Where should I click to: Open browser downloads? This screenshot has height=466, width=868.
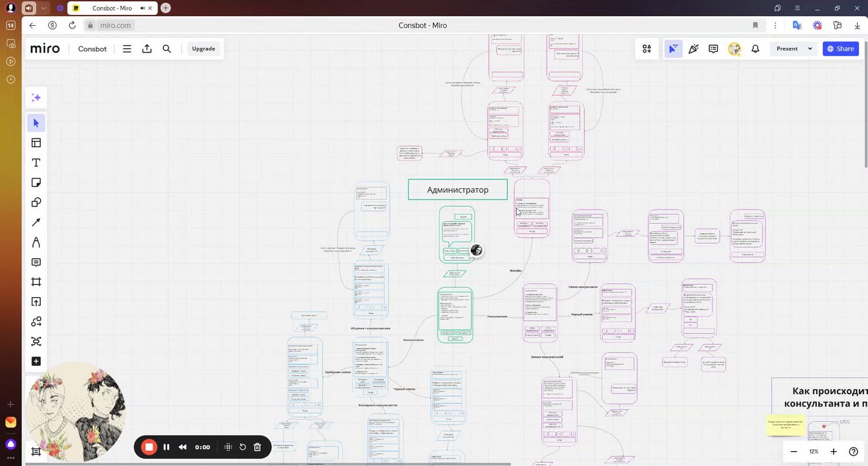pos(857,25)
